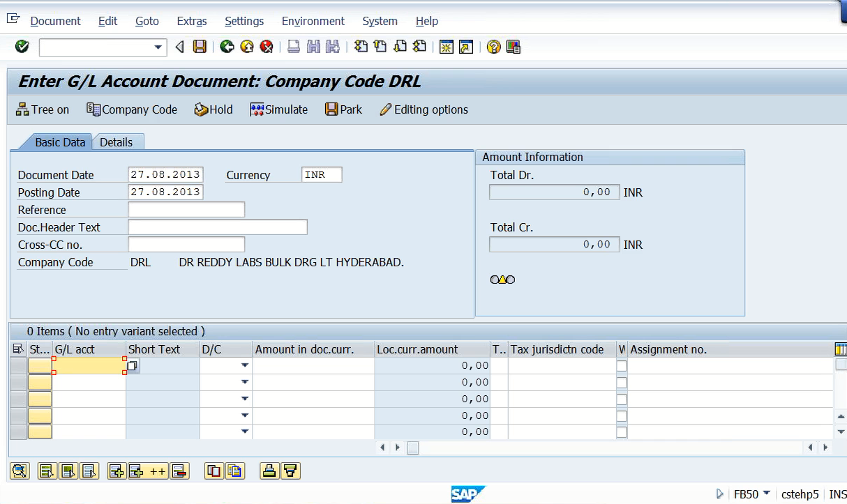This screenshot has width=847, height=504.
Task: Click the Select block icon
Action: pos(68,471)
